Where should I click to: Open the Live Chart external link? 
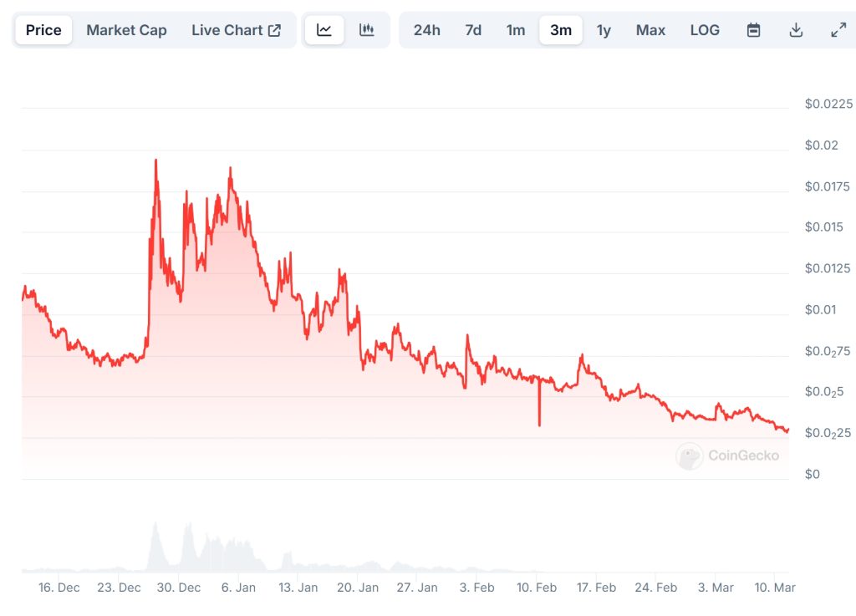point(237,30)
